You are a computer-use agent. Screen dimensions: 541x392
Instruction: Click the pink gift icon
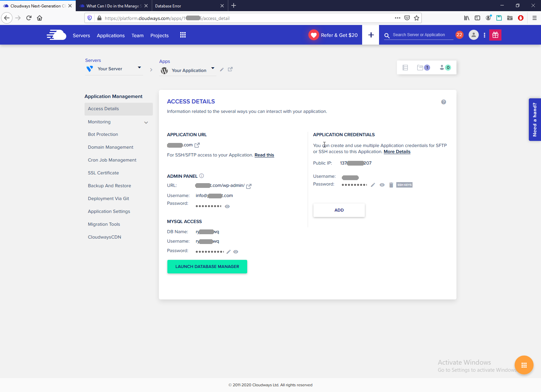(495, 35)
